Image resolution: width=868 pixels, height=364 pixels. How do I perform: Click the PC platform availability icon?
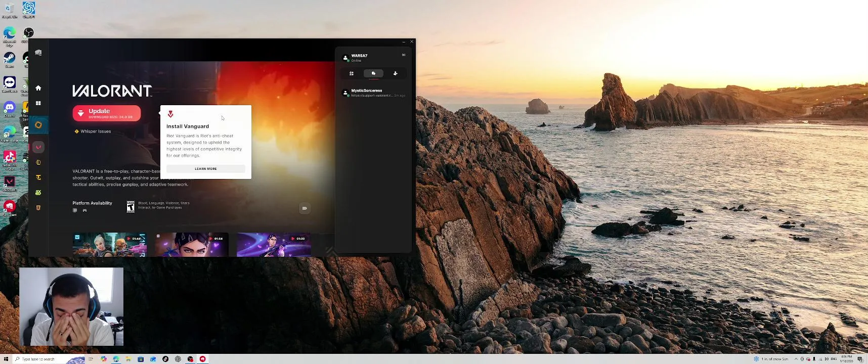pyautogui.click(x=75, y=210)
